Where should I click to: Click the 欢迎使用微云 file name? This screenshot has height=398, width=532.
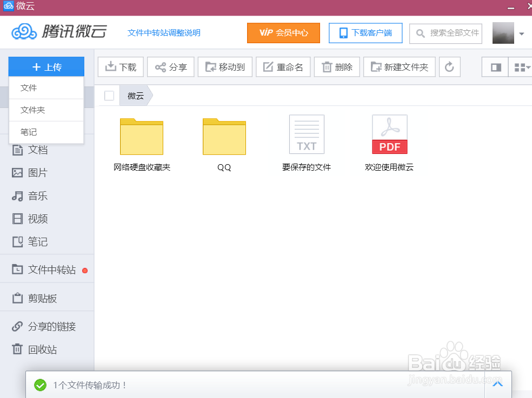click(x=389, y=167)
